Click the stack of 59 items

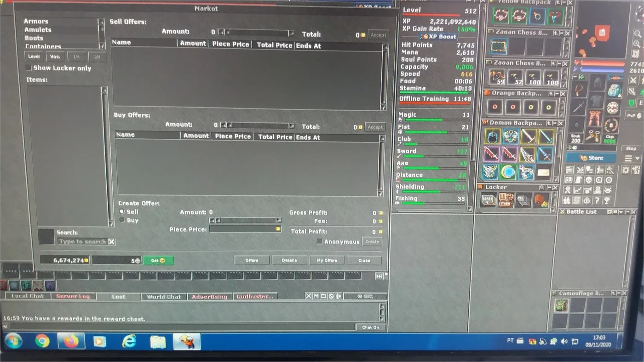tap(497, 77)
